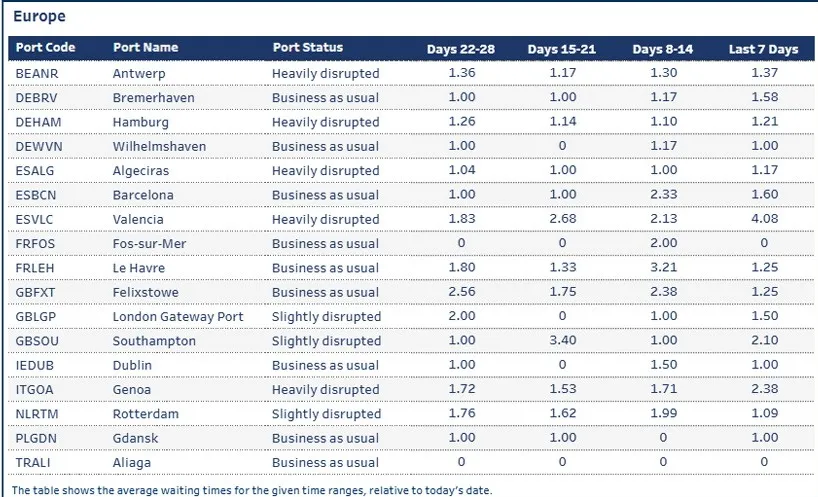Screen dimensions: 818x497
Task: Select the Port Name column header
Action: (x=146, y=48)
